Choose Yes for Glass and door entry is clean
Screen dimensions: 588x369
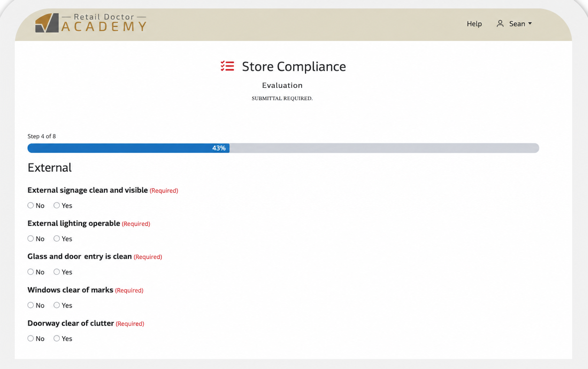pyautogui.click(x=57, y=272)
